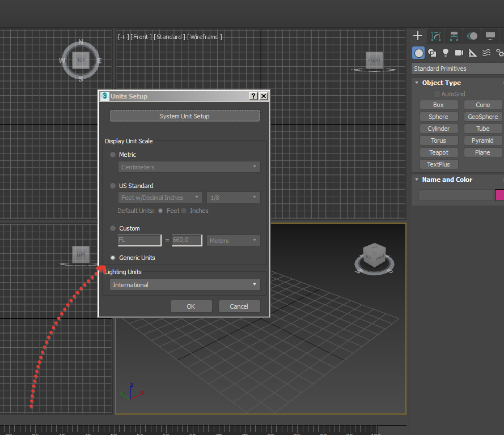
Task: Click the System Unit Setup button
Action: click(x=185, y=116)
